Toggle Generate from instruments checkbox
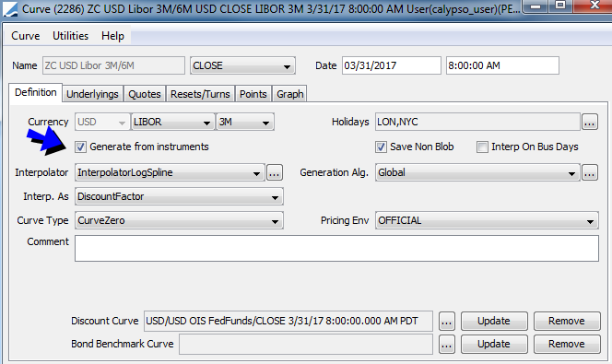 pos(80,147)
